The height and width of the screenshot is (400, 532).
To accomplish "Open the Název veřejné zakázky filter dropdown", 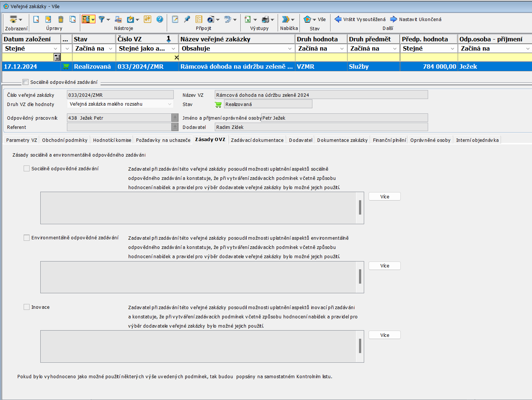I will pos(289,49).
